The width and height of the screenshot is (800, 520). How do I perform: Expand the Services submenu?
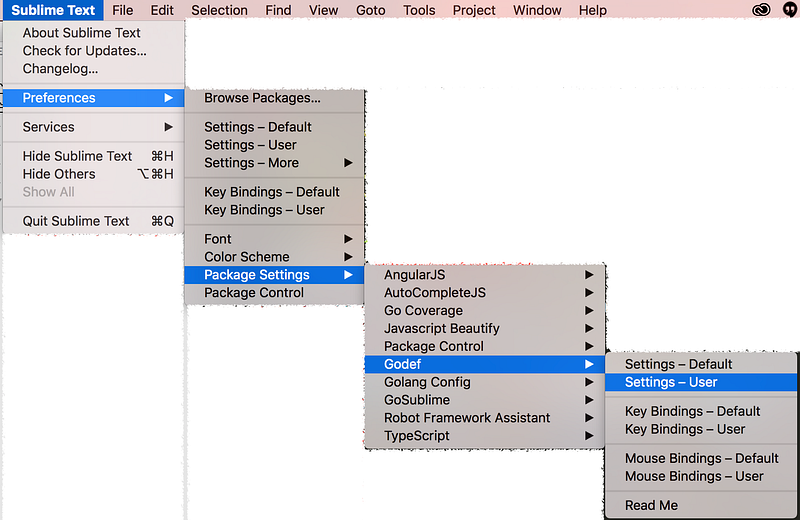click(93, 127)
